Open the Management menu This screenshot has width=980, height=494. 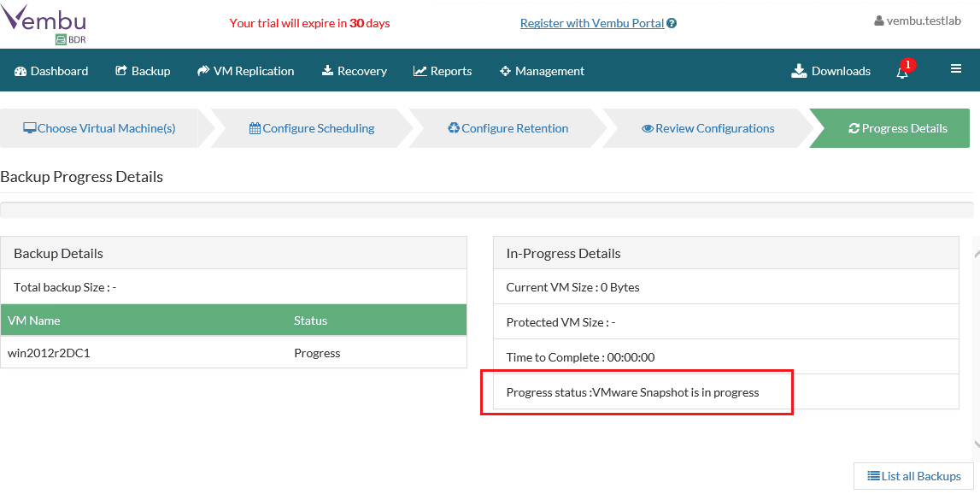[x=542, y=71]
